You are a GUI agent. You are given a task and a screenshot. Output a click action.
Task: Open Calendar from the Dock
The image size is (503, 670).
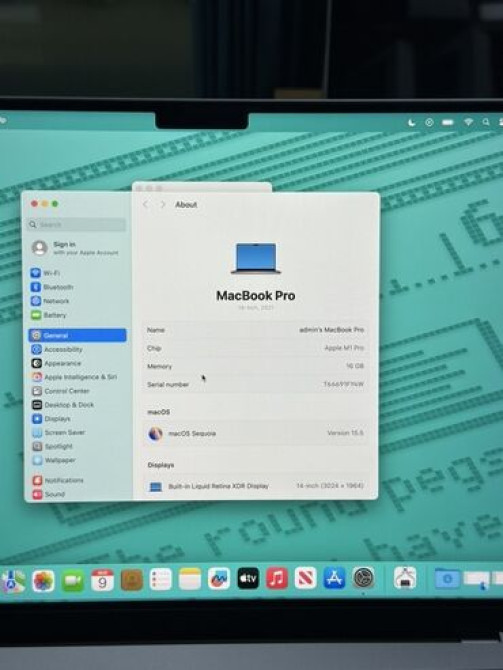pos(102,580)
